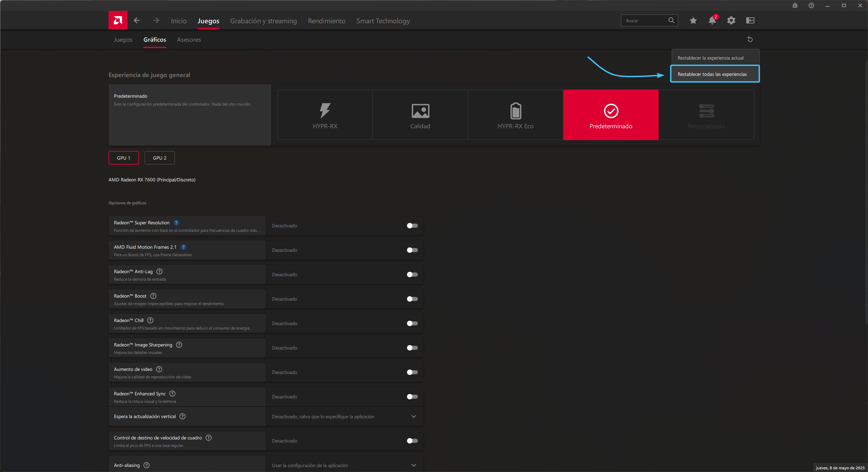Open the bug report icon
This screenshot has height=472, width=868.
pyautogui.click(x=795, y=5)
